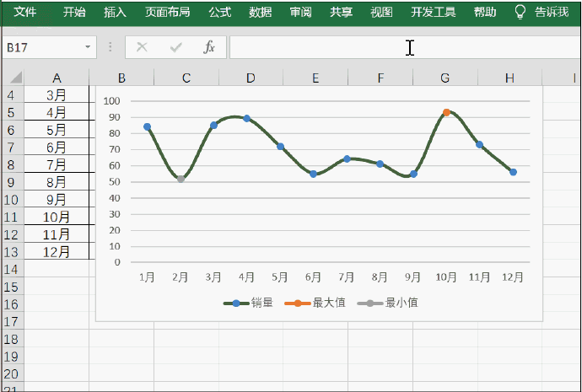Select the 最小值 legend entry
Screen dimensions: 582x392
(x=387, y=303)
